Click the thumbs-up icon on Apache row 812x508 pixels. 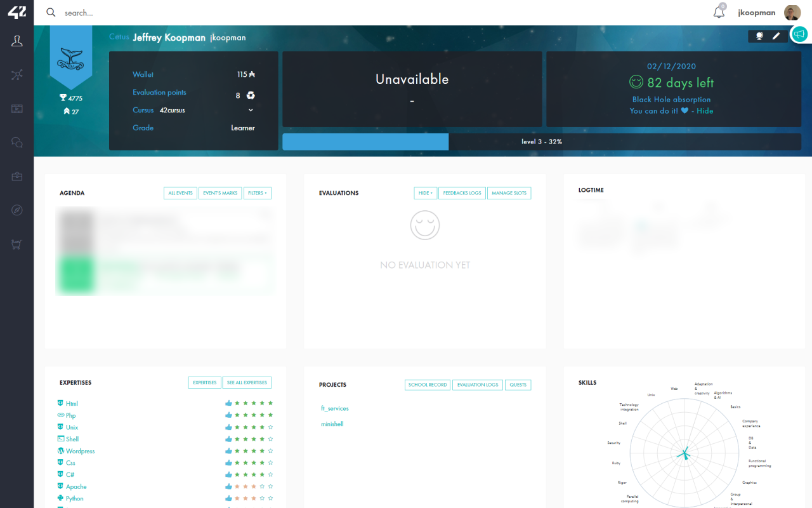click(228, 486)
